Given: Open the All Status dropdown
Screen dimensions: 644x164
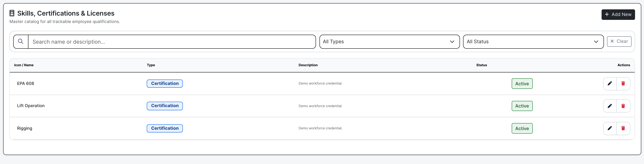Looking at the screenshot, I should point(533,41).
